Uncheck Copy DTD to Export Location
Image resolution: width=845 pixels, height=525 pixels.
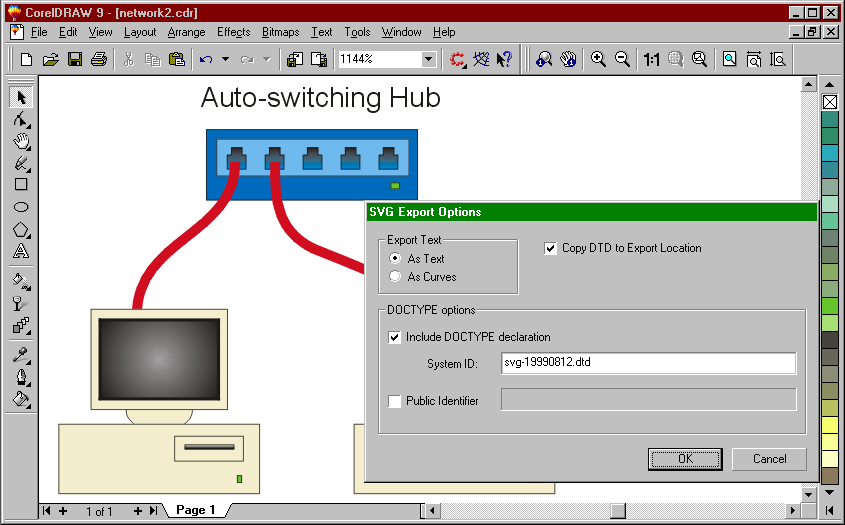(x=551, y=249)
